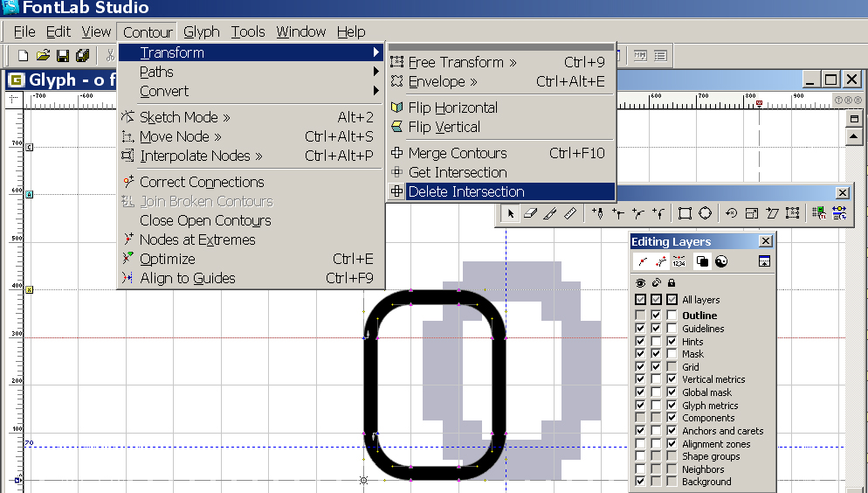868x493 pixels.
Task: Click the Type 1 hinting tool icon
Action: click(x=819, y=213)
